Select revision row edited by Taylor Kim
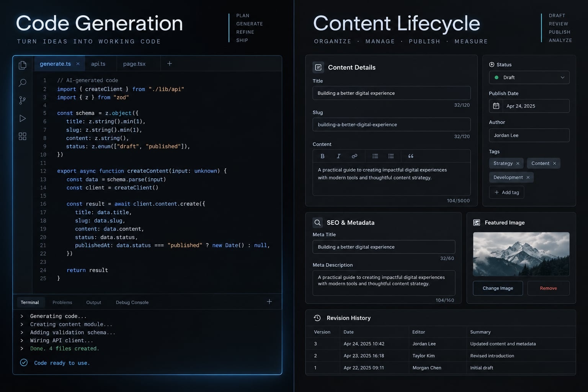Screen dimensions: 588x392 pyautogui.click(x=440, y=356)
